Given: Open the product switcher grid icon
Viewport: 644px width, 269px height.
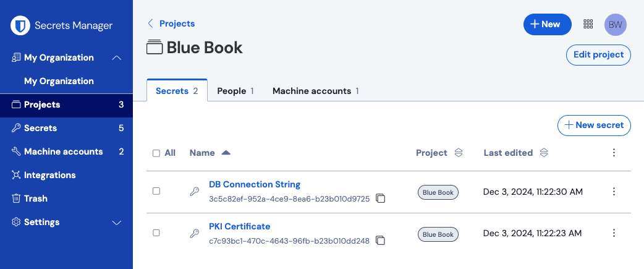Looking at the screenshot, I should 588,24.
